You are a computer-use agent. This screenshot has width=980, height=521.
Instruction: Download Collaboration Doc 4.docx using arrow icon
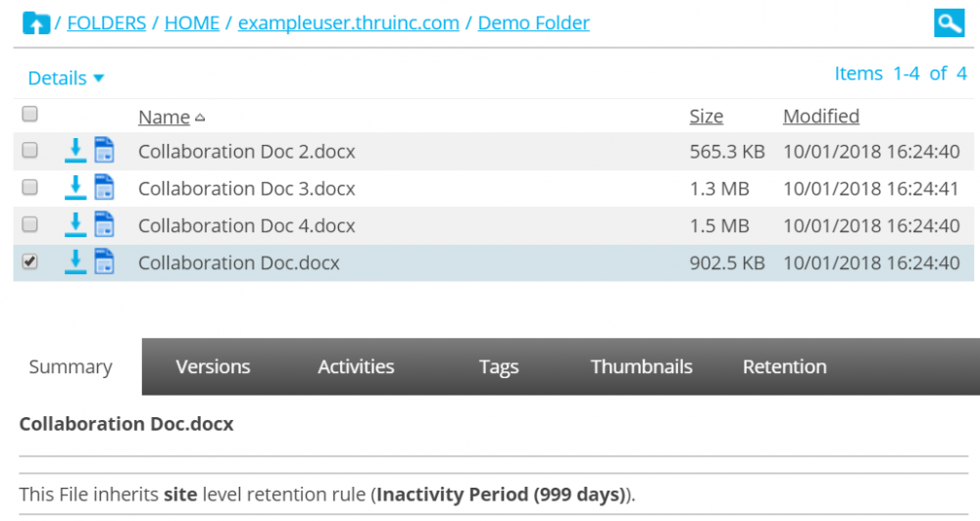click(x=75, y=225)
